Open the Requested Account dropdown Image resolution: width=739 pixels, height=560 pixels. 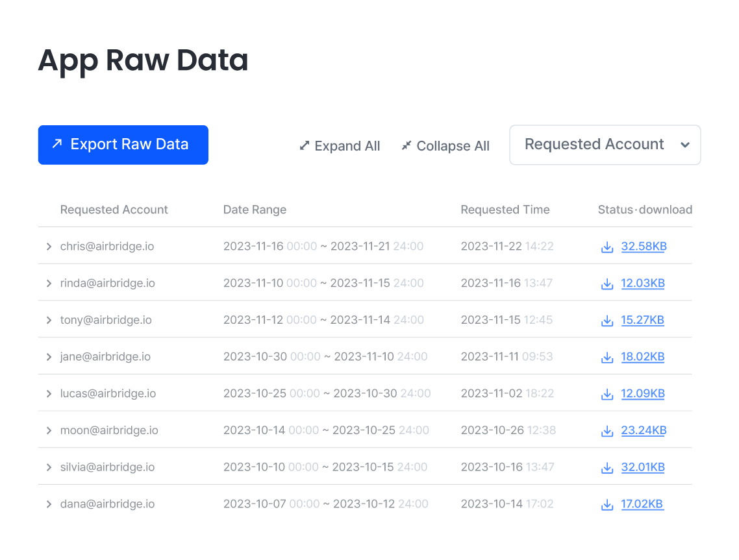point(605,145)
